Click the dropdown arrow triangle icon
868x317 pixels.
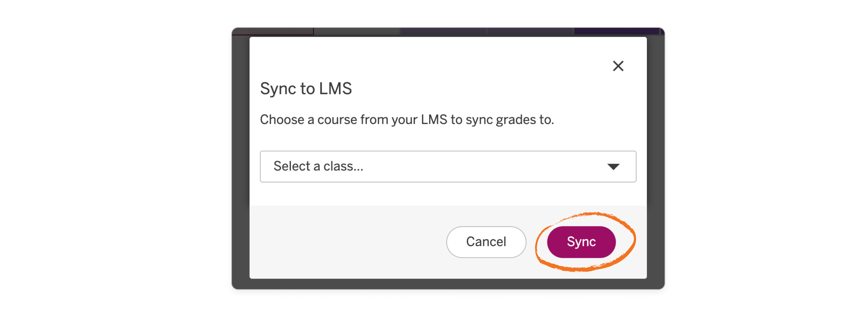point(613,167)
